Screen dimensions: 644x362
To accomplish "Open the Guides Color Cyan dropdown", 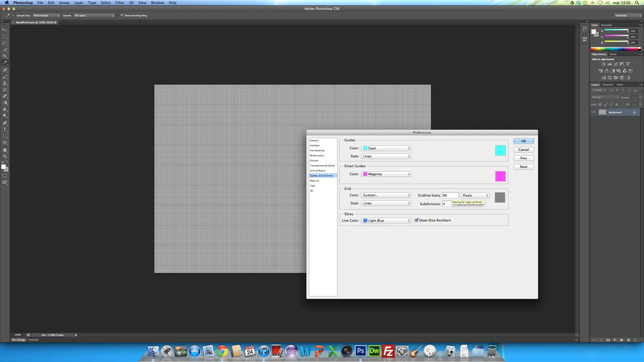I will pyautogui.click(x=386, y=148).
